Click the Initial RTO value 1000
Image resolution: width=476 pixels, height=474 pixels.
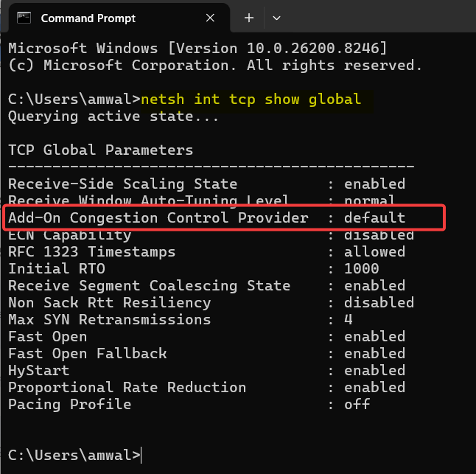[x=362, y=269]
